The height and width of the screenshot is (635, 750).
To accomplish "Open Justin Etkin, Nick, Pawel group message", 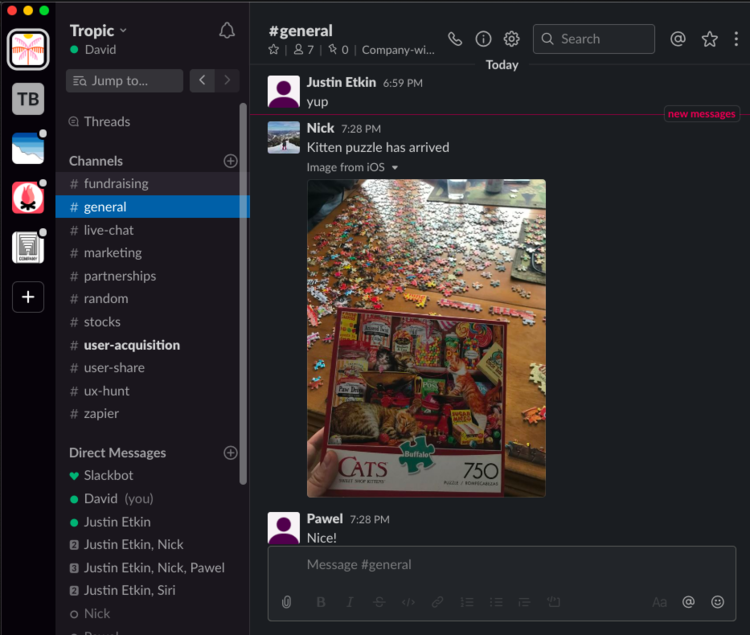I will (x=152, y=568).
